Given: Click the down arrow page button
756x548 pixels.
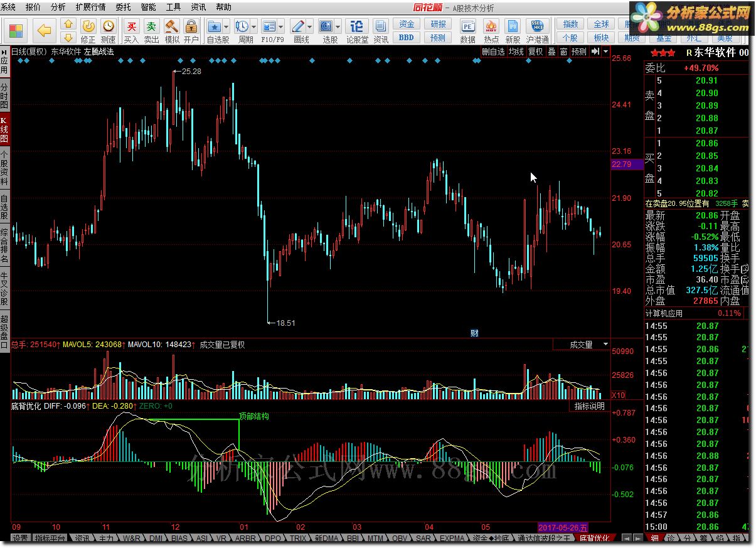Looking at the screenshot, I should point(68,37).
